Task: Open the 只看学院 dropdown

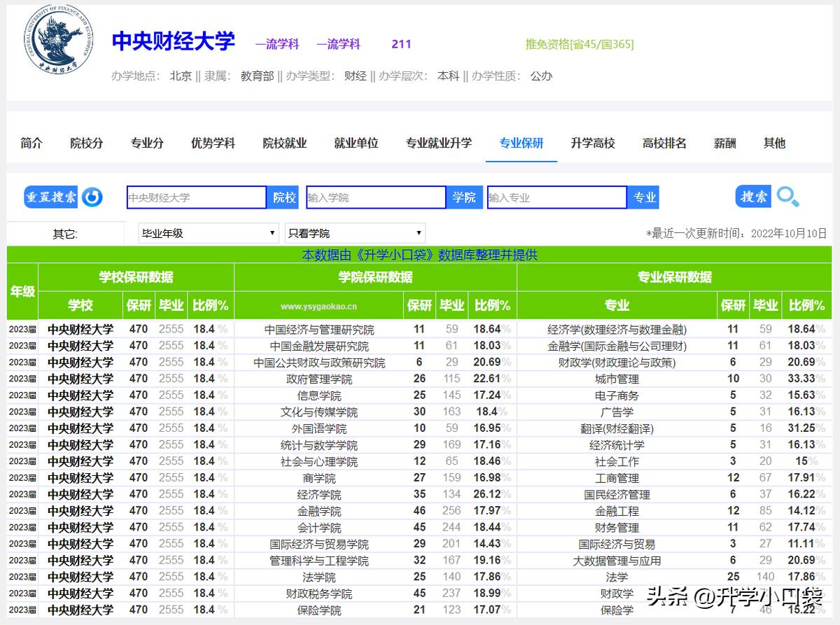Action: 353,232
